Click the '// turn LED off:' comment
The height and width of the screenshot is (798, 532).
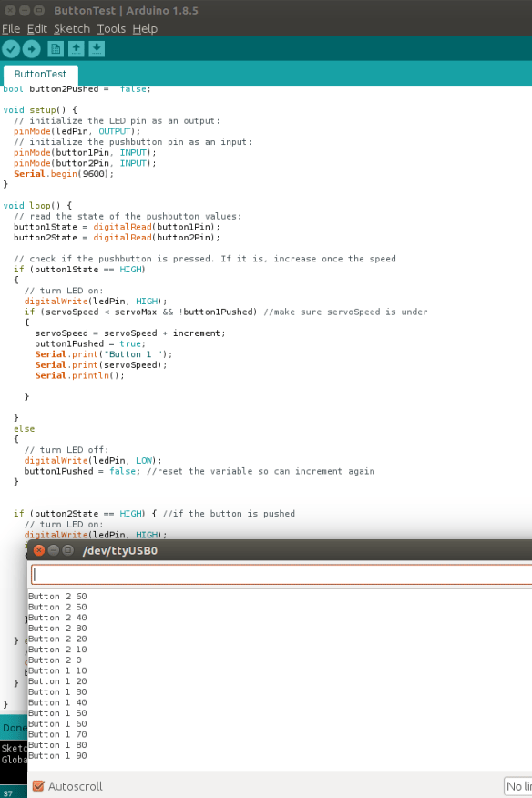click(x=66, y=450)
